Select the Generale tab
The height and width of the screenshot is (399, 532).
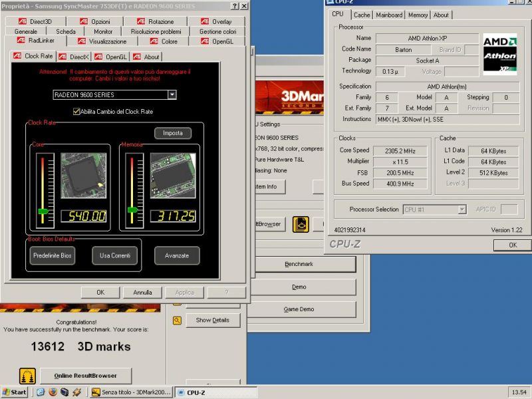click(26, 31)
